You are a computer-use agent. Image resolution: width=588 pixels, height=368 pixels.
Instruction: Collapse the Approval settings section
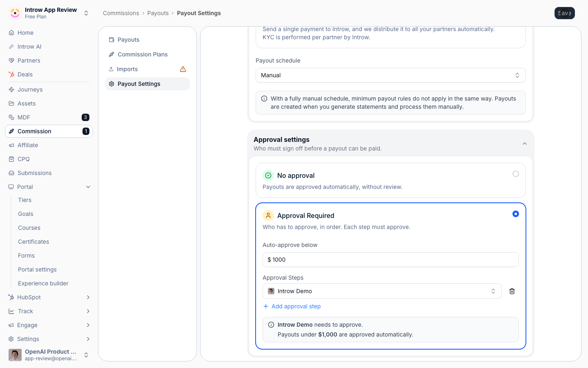525,144
